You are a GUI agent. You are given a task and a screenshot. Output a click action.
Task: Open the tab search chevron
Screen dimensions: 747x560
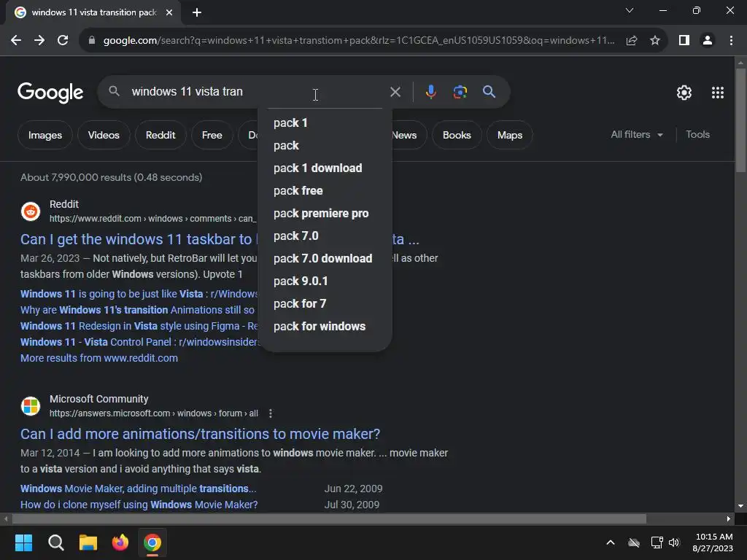[x=630, y=10]
